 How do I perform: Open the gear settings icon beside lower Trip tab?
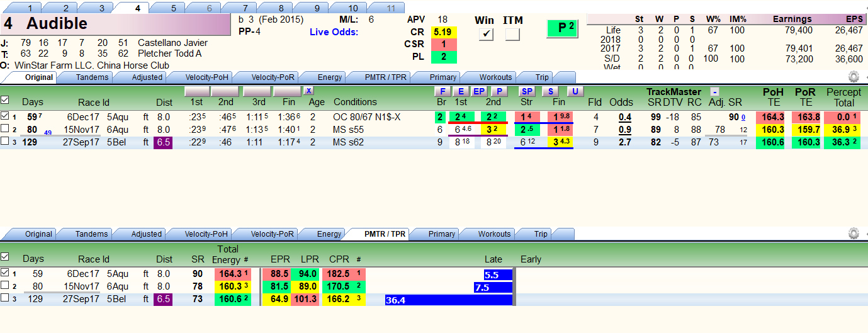pos(854,234)
